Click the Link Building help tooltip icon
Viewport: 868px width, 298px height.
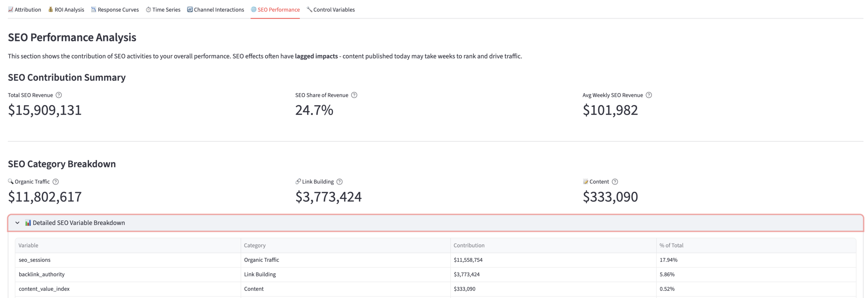339,182
